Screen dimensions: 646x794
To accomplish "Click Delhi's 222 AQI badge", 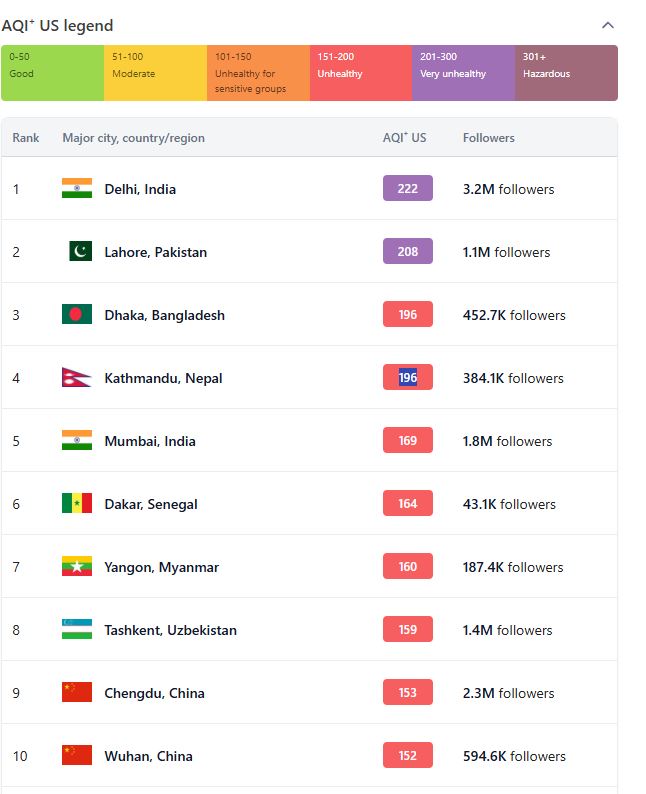I will pyautogui.click(x=408, y=188).
